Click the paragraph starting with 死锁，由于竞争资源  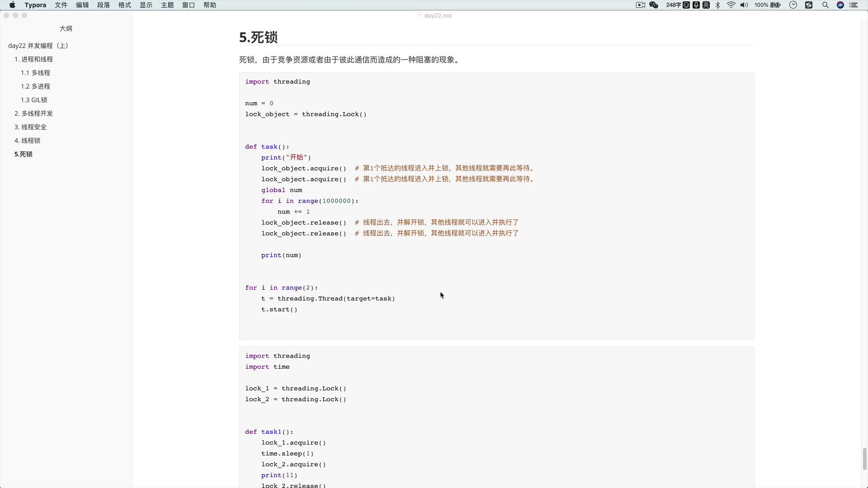pos(350,60)
